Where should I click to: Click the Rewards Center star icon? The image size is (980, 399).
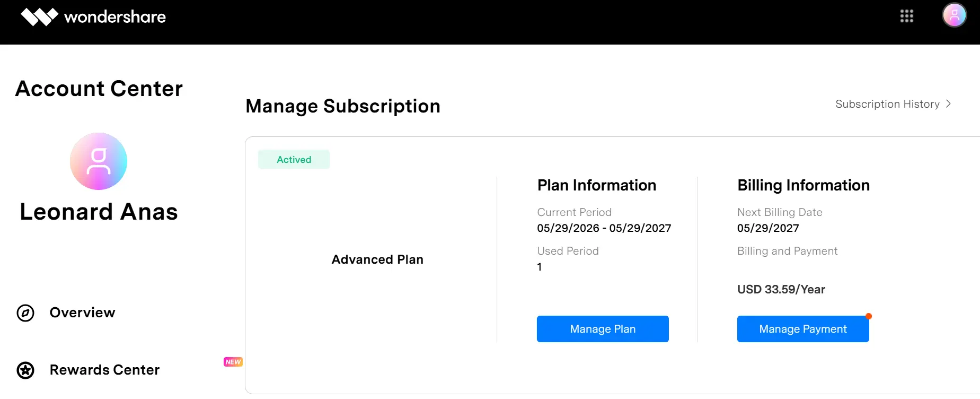(25, 370)
